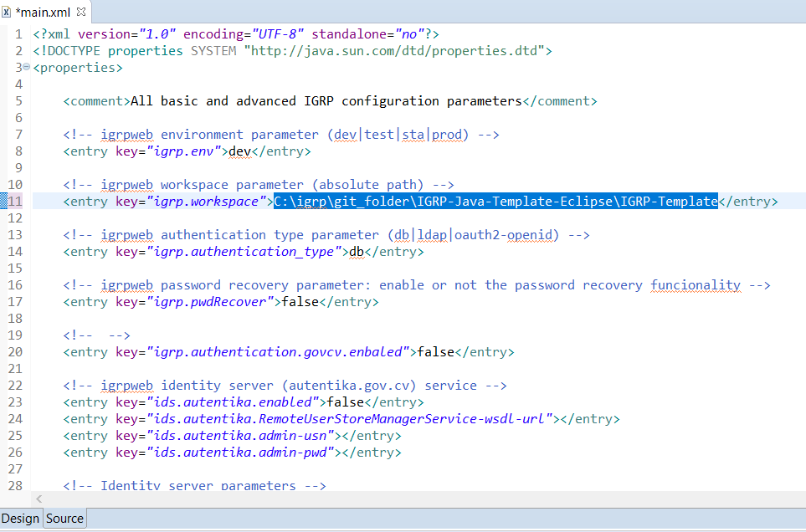Click the "UTF-8" encoding value on line 1
Viewport: 806px width, 532px height.
pos(278,34)
